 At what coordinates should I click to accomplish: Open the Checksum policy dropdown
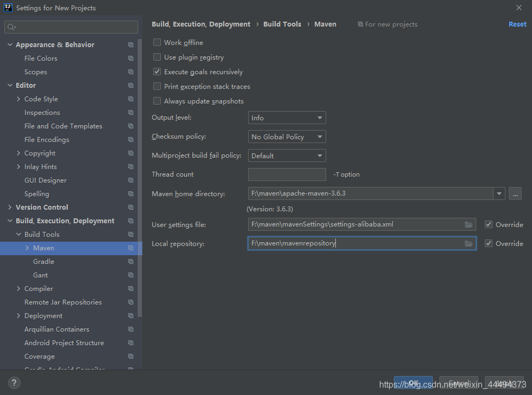pos(287,137)
